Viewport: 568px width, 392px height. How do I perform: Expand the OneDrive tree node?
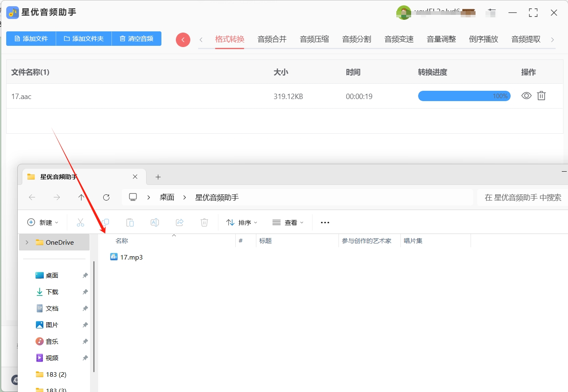[27, 242]
